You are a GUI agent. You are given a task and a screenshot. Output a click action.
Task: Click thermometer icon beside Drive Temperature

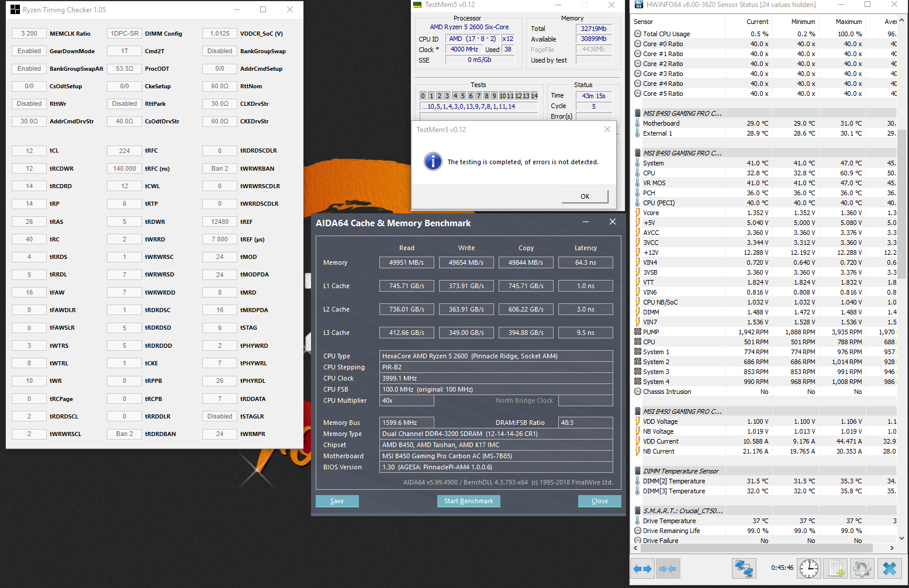[x=638, y=521]
